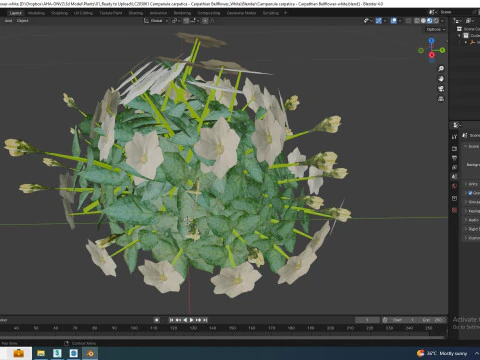Open the World properties tab
Image resolution: width=480 pixels, height=360 pixels.
pyautogui.click(x=454, y=186)
